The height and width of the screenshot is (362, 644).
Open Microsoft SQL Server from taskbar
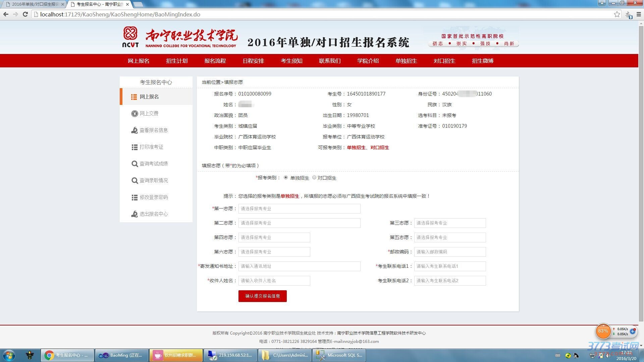[x=339, y=355]
